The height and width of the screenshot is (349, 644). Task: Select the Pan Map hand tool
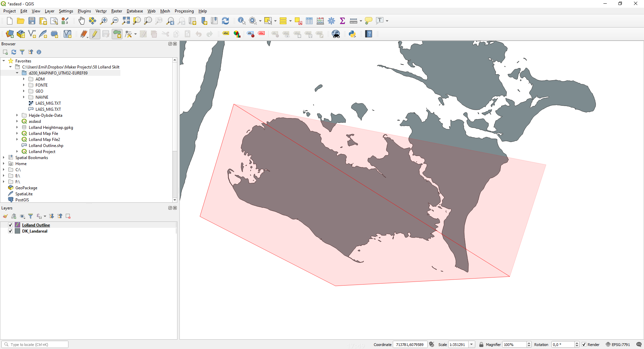[x=82, y=21]
